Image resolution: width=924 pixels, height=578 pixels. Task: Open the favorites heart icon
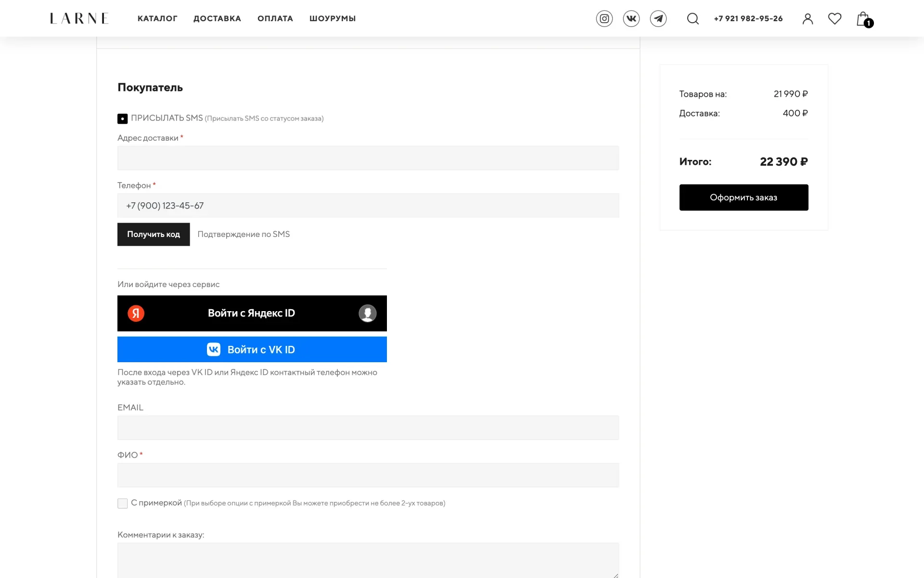(835, 19)
